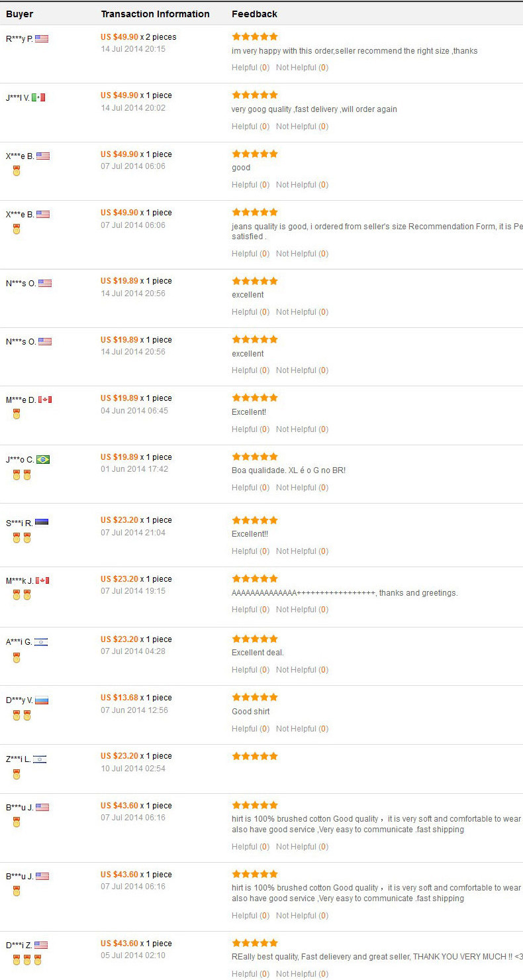523x980 pixels.
Task: Click the Brazil flag next to J***o C.
Action: pos(43,459)
